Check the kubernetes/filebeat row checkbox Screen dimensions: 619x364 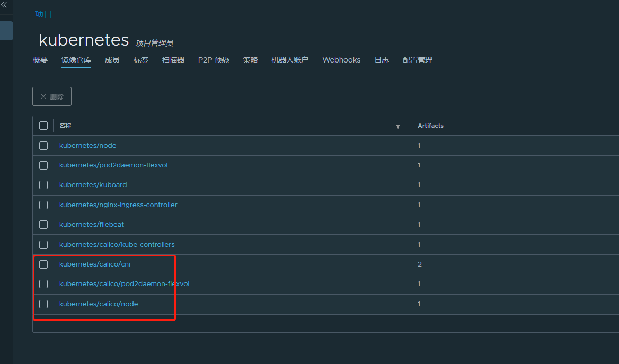[x=43, y=225]
